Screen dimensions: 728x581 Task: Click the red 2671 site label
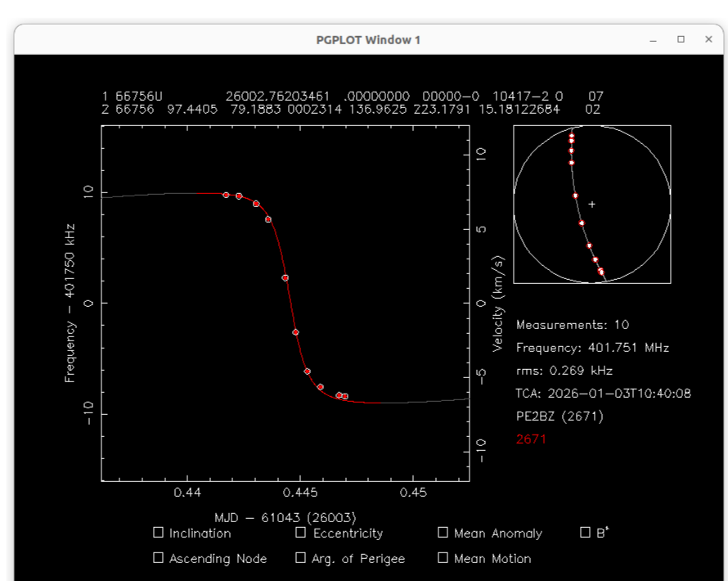click(531, 439)
